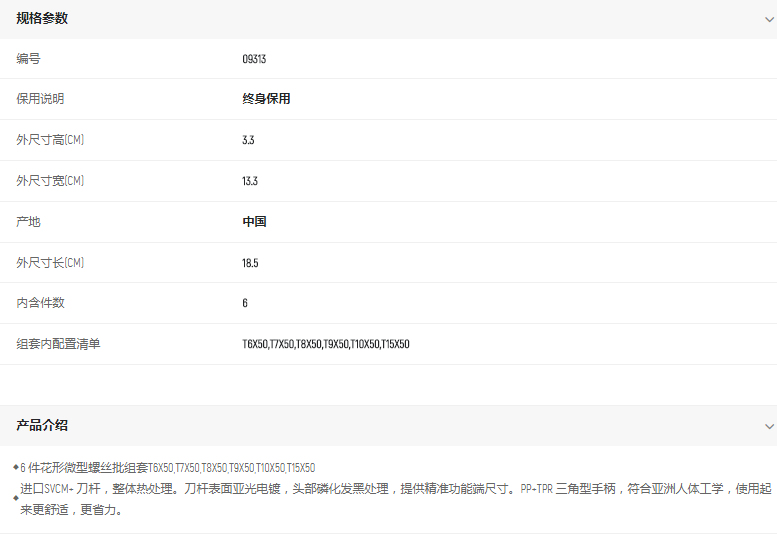This screenshot has width=777, height=545.
Task: Click the 内含件数 row label
Action: 40,303
